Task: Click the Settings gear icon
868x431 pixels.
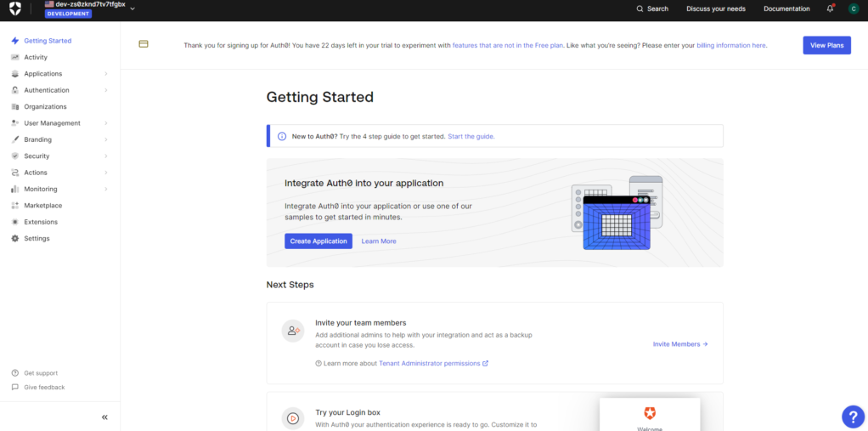Action: click(15, 239)
